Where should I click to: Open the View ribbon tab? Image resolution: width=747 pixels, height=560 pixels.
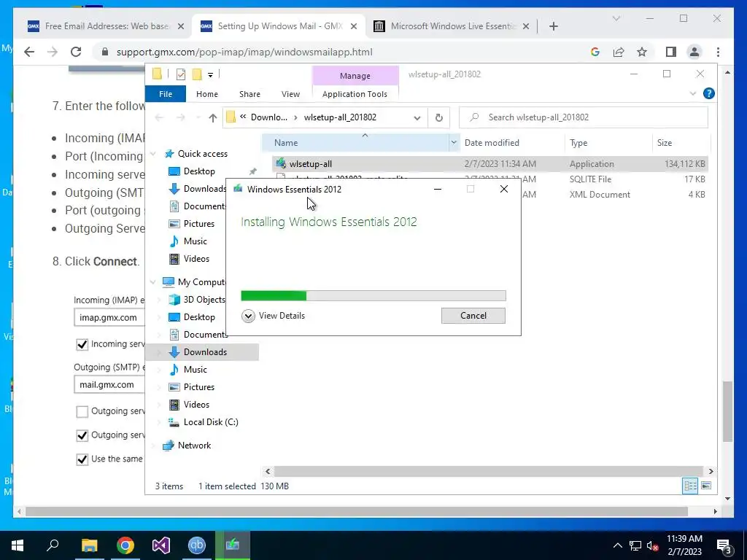click(x=290, y=94)
